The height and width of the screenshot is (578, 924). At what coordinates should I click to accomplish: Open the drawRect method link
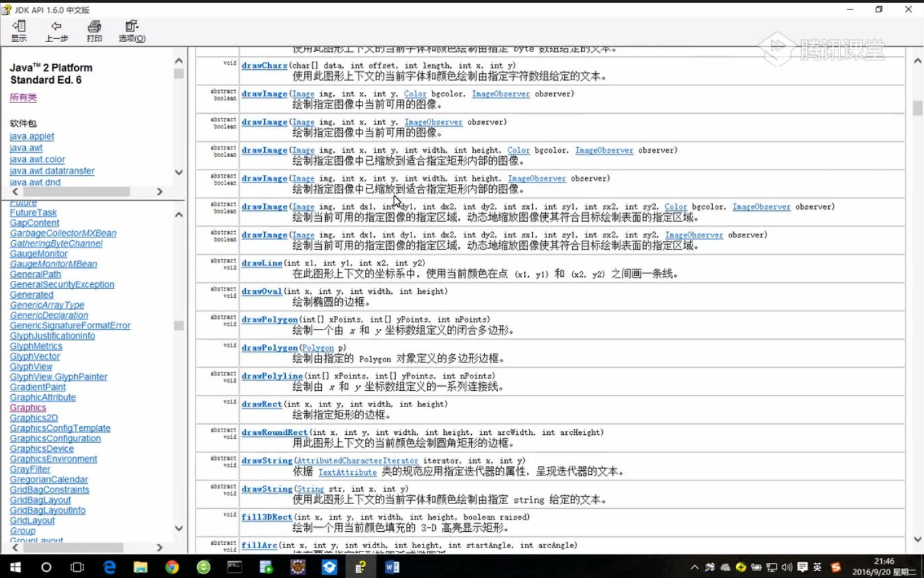pyautogui.click(x=262, y=404)
